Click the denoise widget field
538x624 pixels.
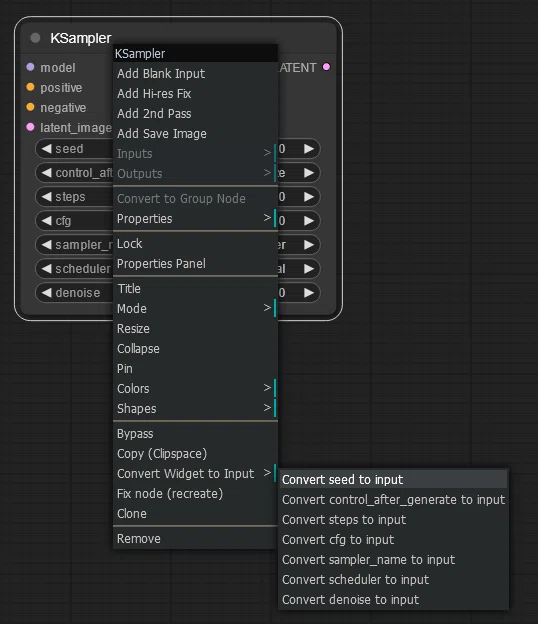(x=177, y=292)
